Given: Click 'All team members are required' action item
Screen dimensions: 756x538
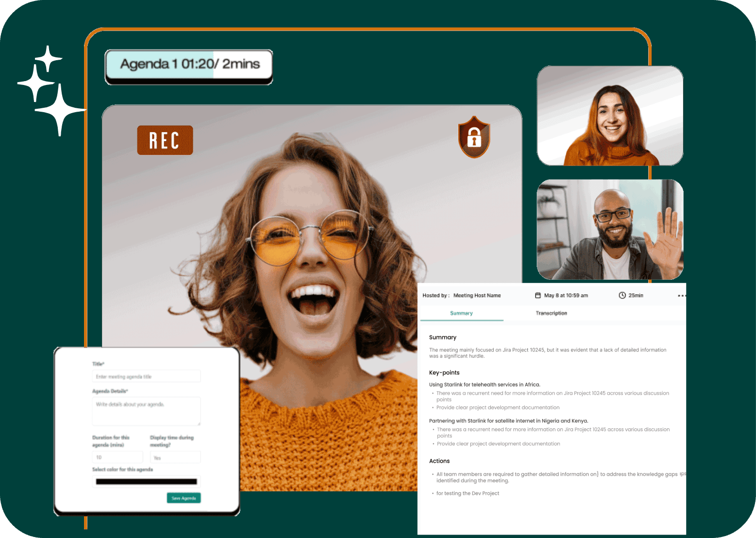Looking at the screenshot, I should click(556, 477).
